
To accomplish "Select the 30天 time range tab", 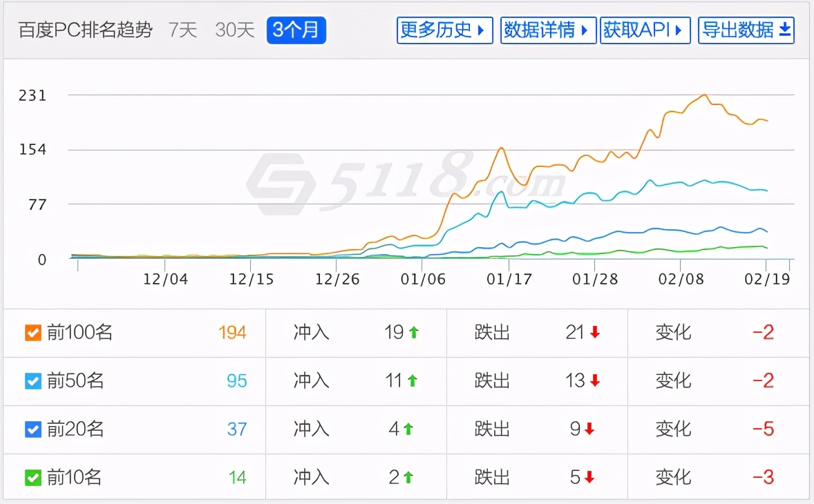I will (x=235, y=30).
